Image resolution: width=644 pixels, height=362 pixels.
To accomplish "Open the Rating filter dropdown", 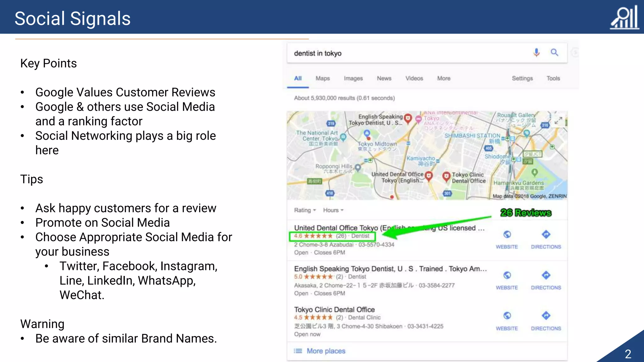I will [x=305, y=210].
